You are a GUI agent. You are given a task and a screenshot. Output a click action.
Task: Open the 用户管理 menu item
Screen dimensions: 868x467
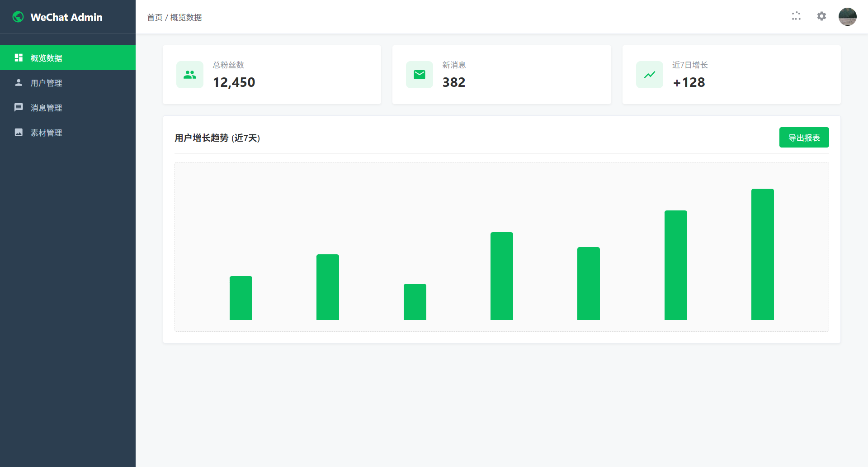click(46, 83)
